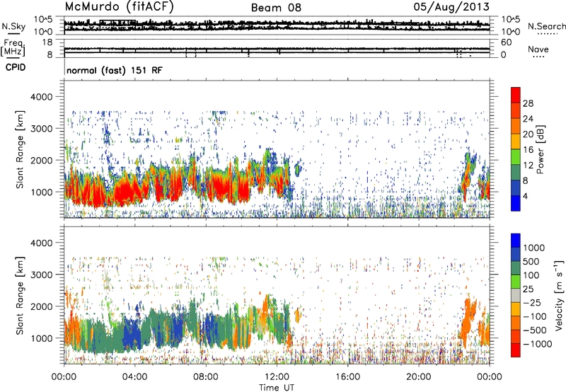The width and height of the screenshot is (566, 392).
Task: Click the '500' tick on Velocity colorbar
Action: click(531, 262)
